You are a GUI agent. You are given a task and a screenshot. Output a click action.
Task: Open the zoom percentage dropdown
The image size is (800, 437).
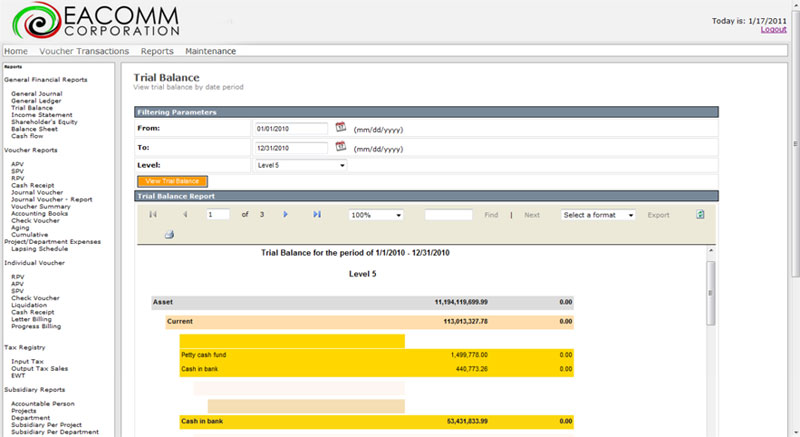[376, 215]
